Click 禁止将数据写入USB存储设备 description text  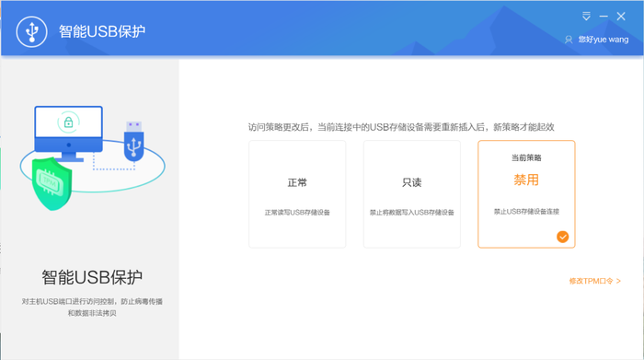[412, 213]
